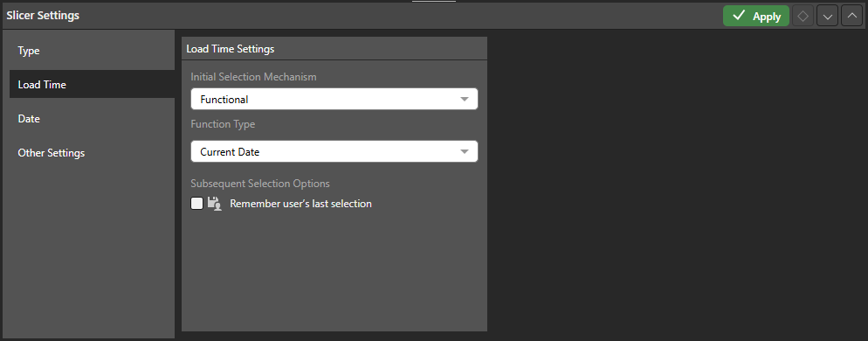Image resolution: width=868 pixels, height=341 pixels.
Task: Click the diamond icon button
Action: [x=803, y=16]
